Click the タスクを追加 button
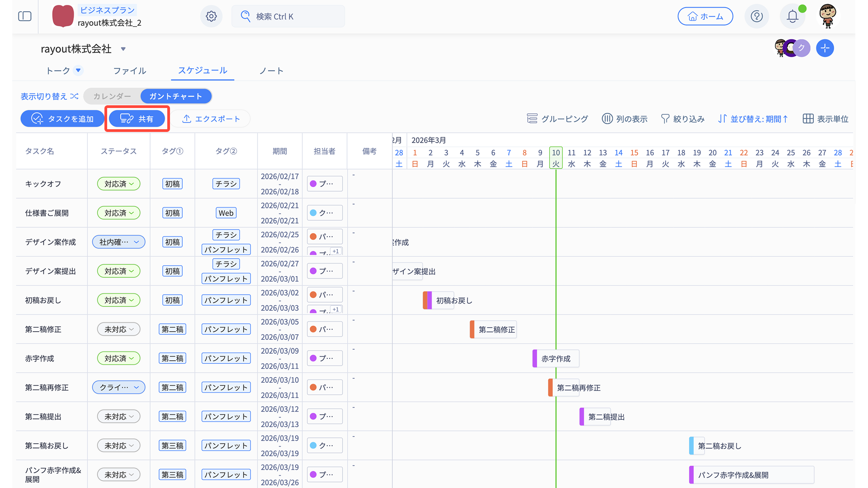Image resolution: width=868 pixels, height=488 pixels. (62, 119)
